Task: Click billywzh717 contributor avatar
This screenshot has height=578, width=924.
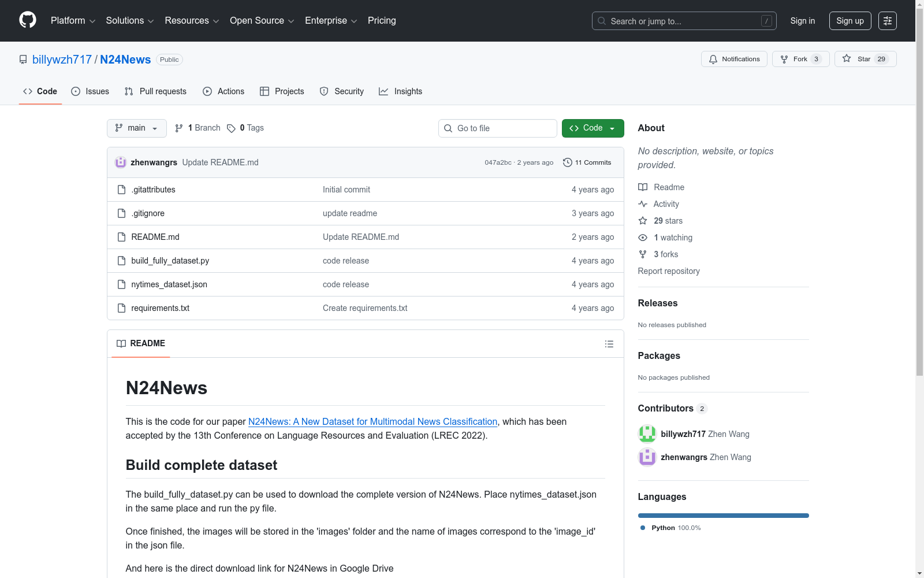Action: [647, 434]
